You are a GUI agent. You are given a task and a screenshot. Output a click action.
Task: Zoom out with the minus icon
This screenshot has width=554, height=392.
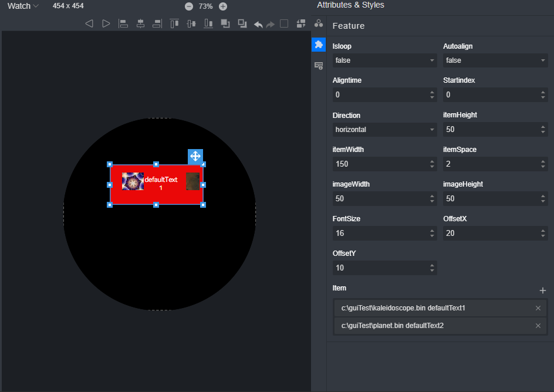189,6
